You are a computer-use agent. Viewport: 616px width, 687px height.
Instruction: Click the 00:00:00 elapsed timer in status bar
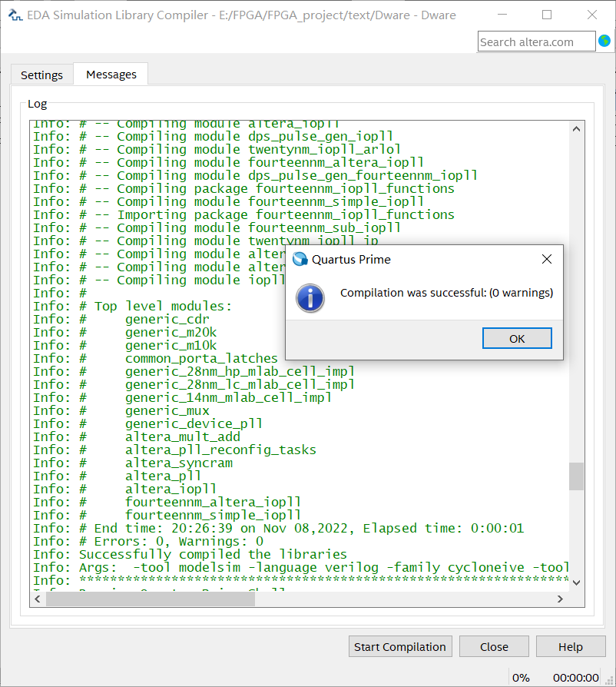[576, 678]
